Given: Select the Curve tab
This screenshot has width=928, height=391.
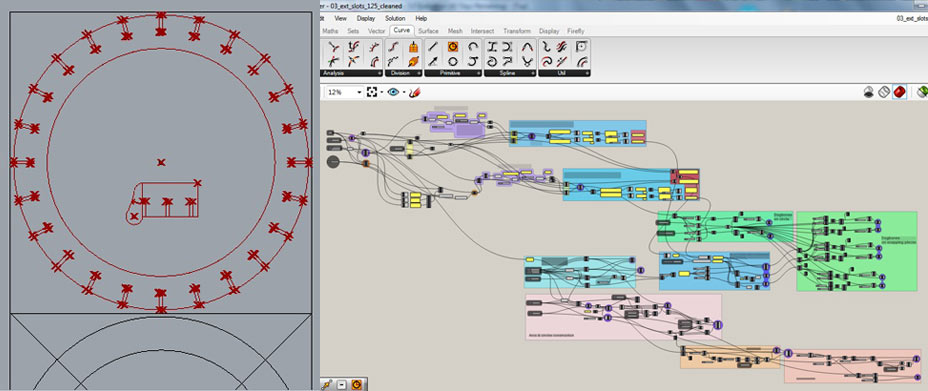Looking at the screenshot, I should click(401, 31).
